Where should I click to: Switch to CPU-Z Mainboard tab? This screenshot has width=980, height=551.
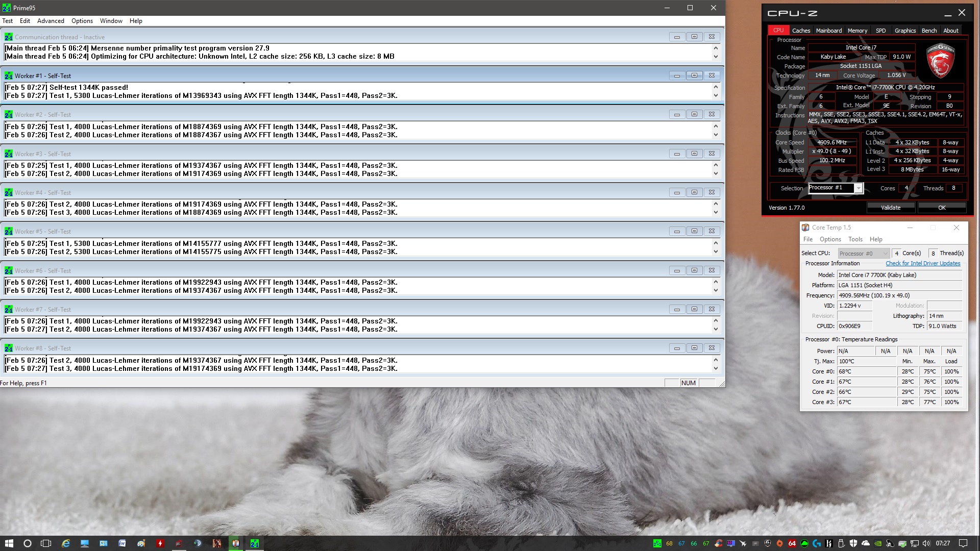[828, 31]
